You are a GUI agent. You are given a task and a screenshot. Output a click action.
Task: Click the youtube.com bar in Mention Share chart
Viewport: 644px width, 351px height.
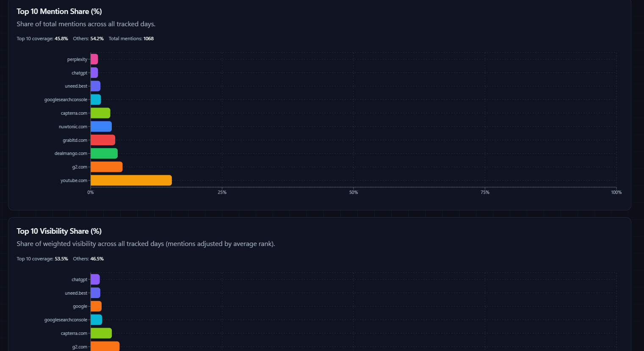tap(131, 180)
